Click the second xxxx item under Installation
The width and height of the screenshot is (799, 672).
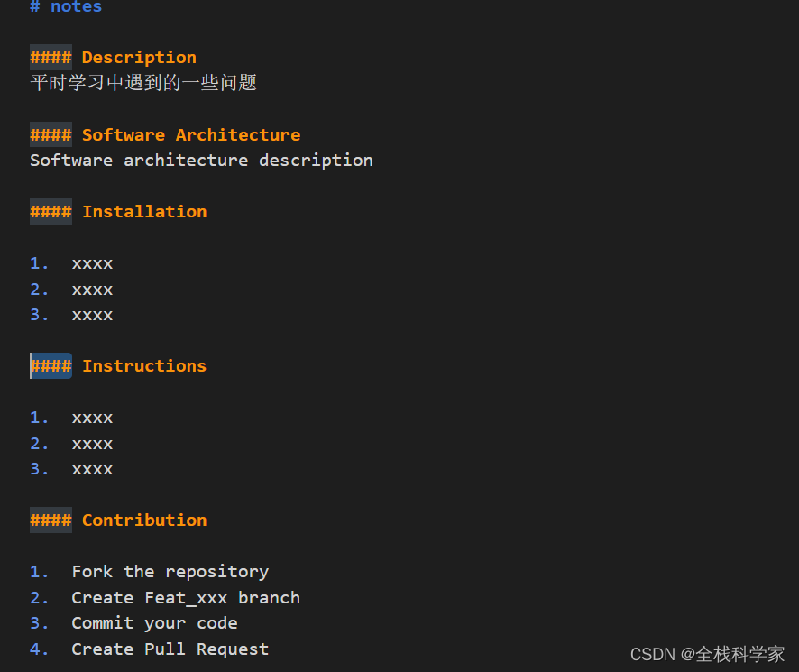coord(92,289)
